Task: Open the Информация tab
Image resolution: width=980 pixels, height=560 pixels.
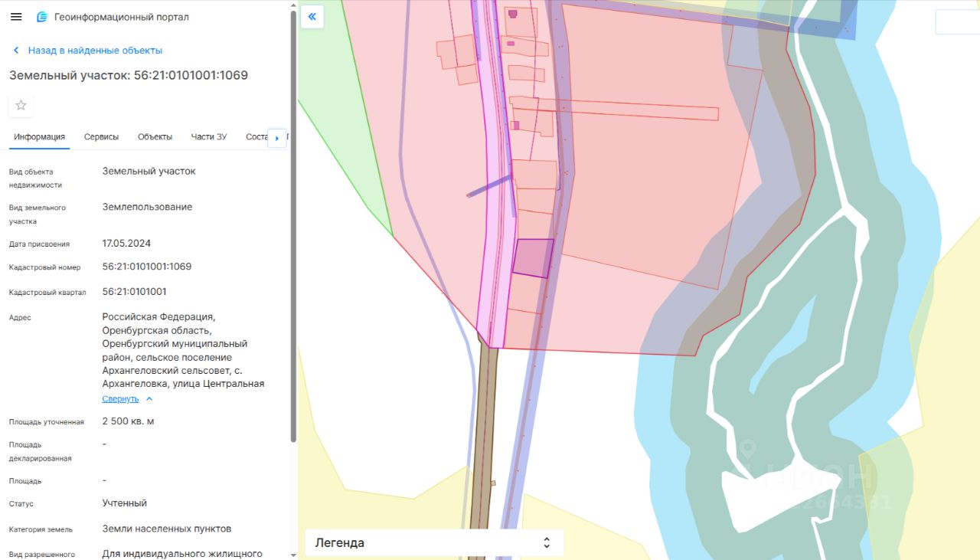Action: click(x=39, y=137)
